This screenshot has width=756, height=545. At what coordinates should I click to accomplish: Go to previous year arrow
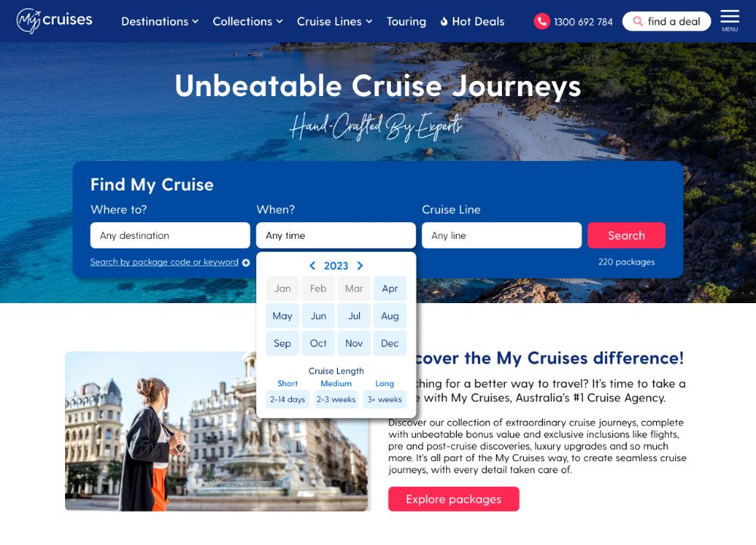click(312, 265)
